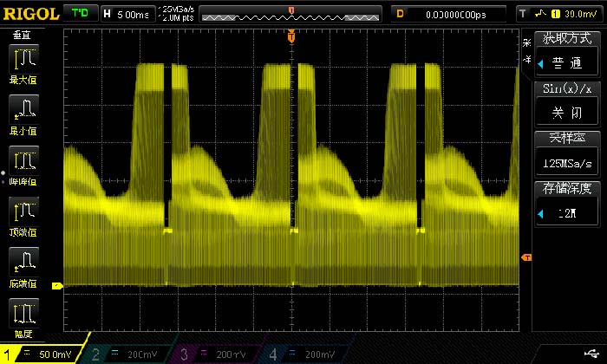Enable channel 3 at 200mV
Viewport: 607px width, 364px height.
(219, 354)
